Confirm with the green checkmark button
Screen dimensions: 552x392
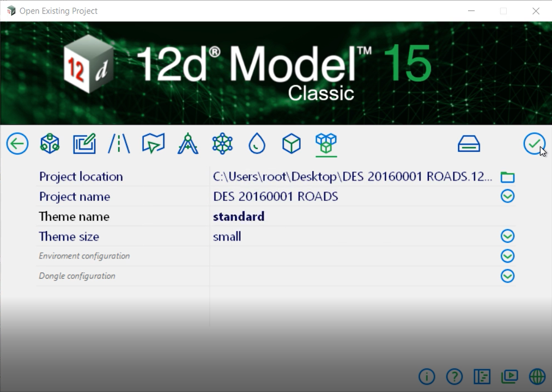[534, 144]
